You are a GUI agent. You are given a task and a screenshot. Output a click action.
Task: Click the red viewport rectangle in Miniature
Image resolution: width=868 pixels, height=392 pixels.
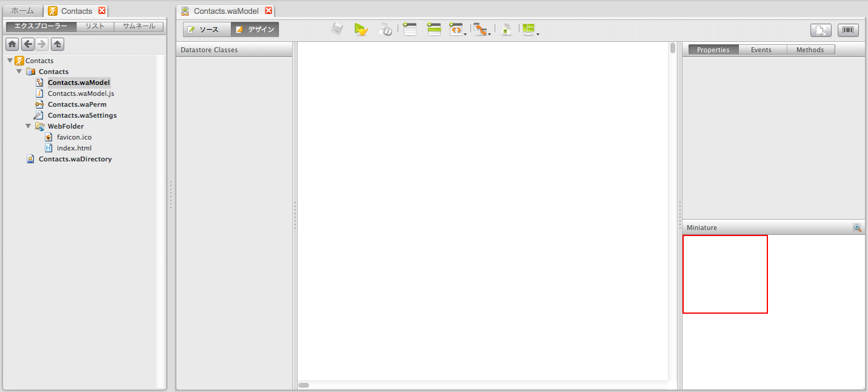tap(725, 274)
